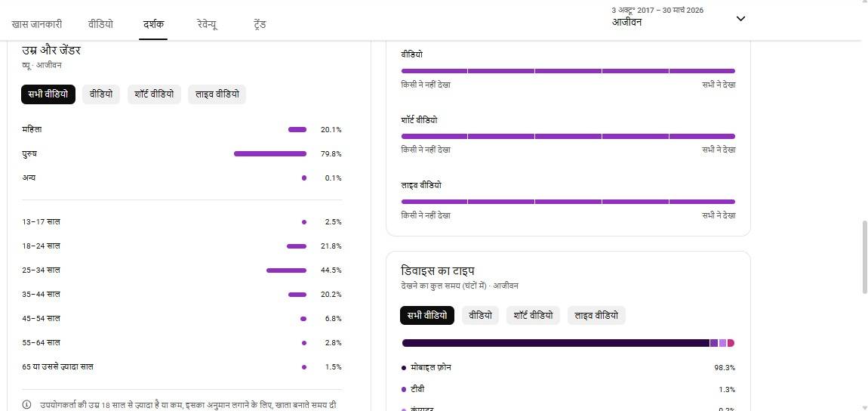Click the dark dot next to मोबाइल फ़ोन
Screen dimensions: 868x411
tap(404, 367)
